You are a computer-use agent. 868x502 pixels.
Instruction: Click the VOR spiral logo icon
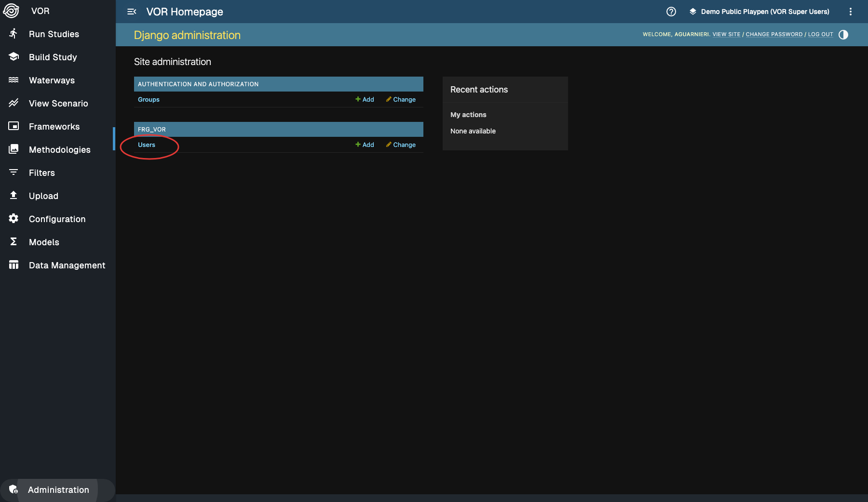[x=11, y=11]
